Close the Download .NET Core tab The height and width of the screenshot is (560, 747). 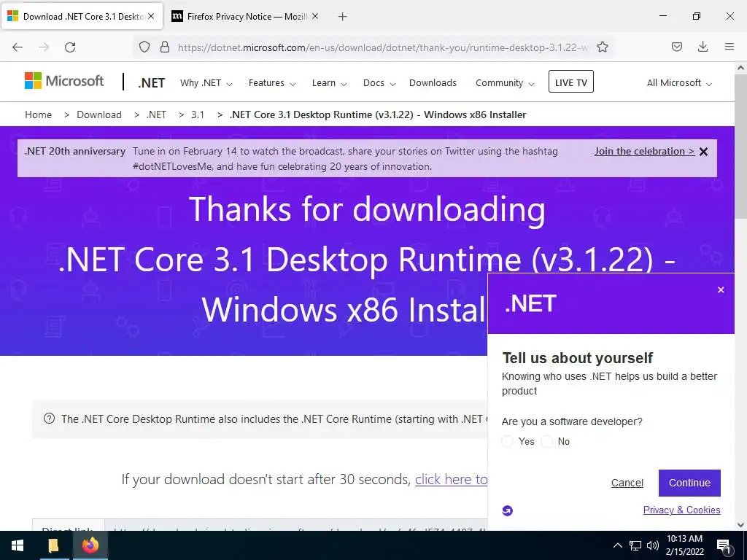coord(151,16)
